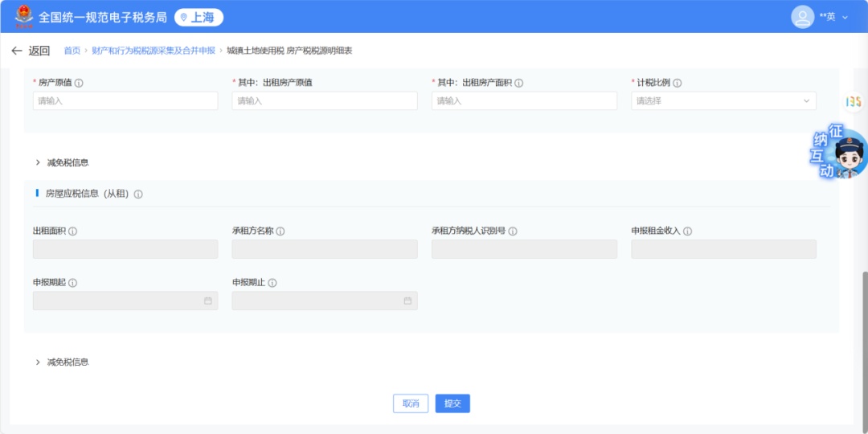Go to 首页 in the breadcrumb
Screen dimensions: 868x434
tap(72, 51)
